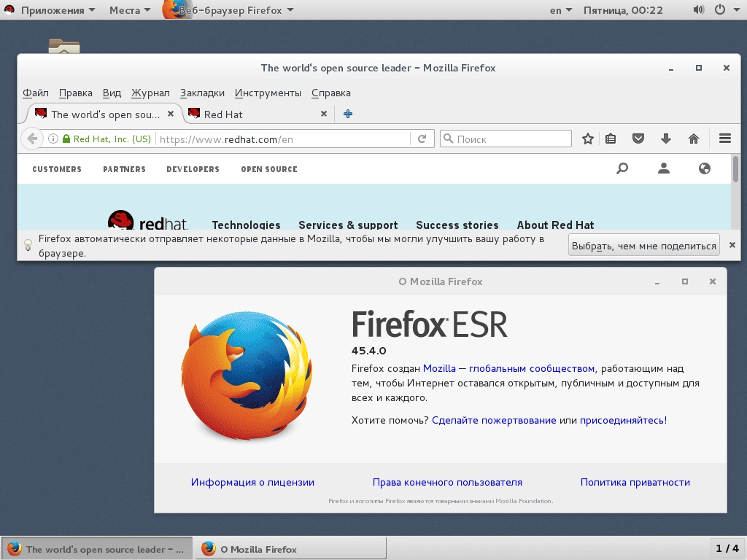The width and height of the screenshot is (747, 560).
Task: Open Services & support navigation item
Action: coord(348,225)
